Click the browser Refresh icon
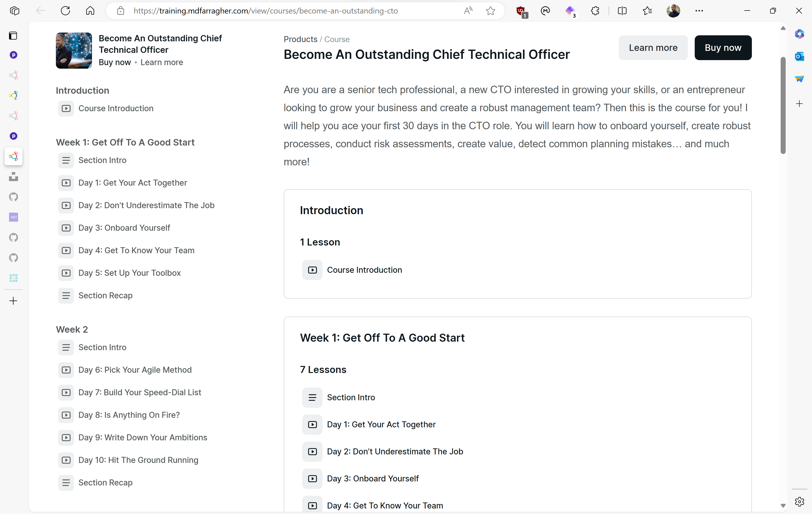Viewport: 812px width, 514px height. click(x=65, y=11)
